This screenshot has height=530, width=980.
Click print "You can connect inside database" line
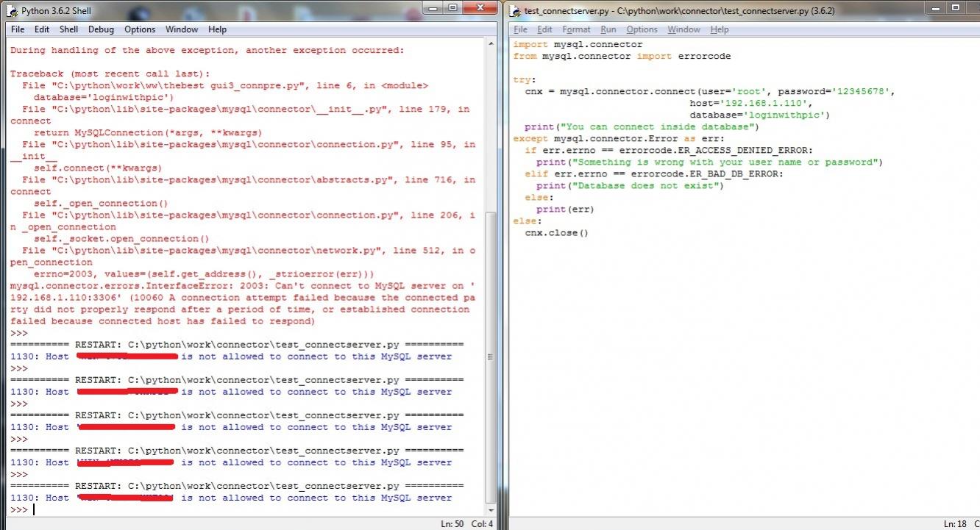(642, 127)
